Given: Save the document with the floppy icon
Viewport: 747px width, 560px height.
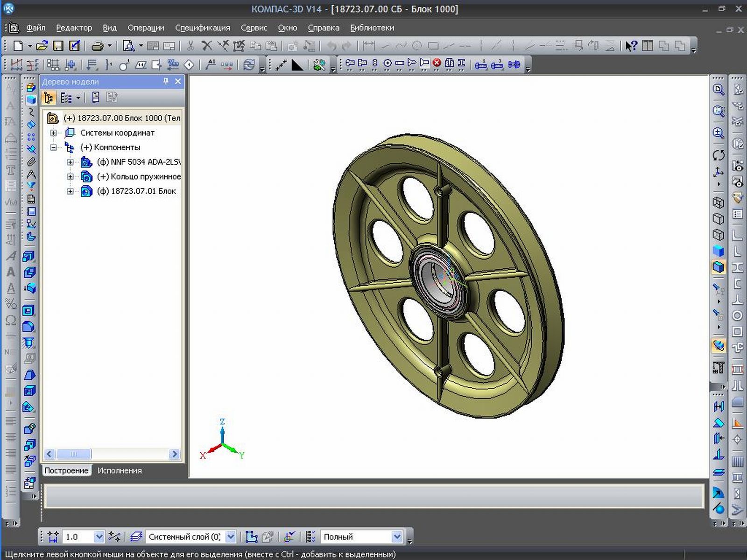Looking at the screenshot, I should 58,46.
